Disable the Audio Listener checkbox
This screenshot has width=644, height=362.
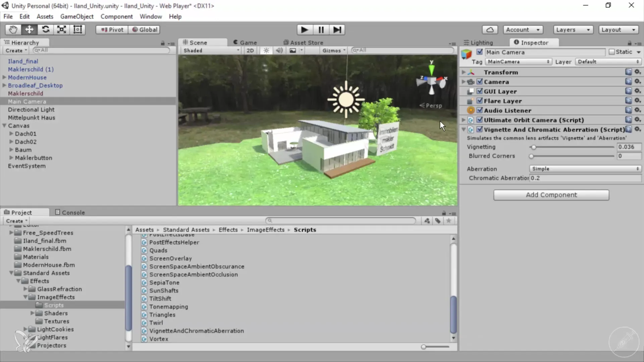tap(480, 110)
